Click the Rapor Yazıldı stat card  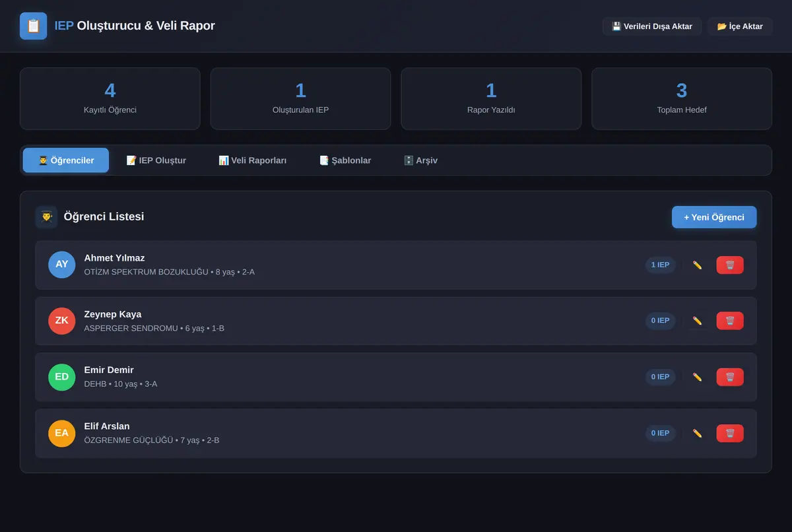491,98
